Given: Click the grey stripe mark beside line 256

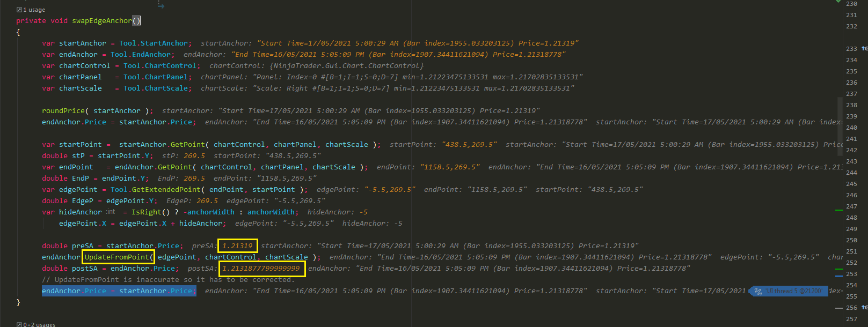Looking at the screenshot, I should tap(839, 308).
